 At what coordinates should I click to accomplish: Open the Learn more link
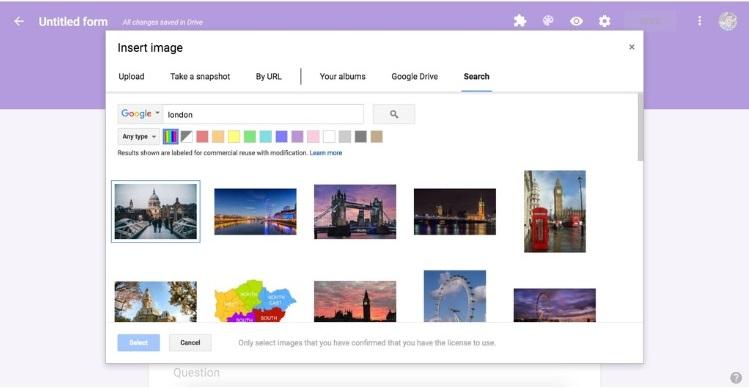(x=326, y=153)
